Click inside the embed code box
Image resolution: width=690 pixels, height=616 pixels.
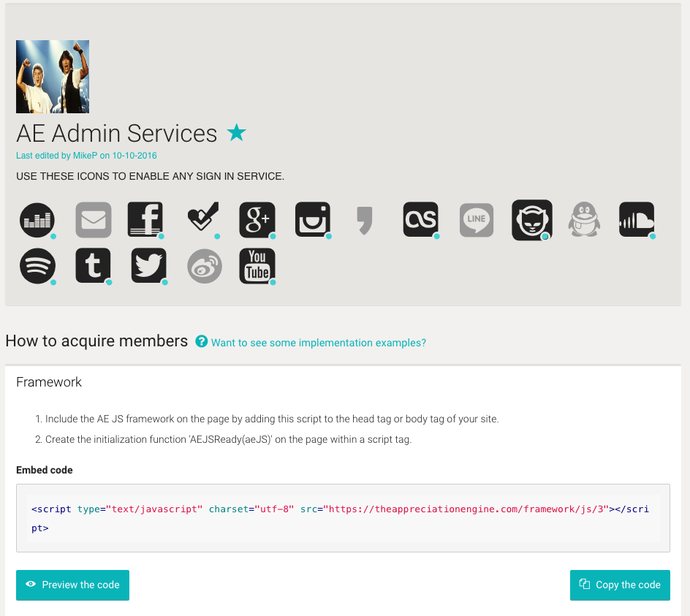click(344, 518)
